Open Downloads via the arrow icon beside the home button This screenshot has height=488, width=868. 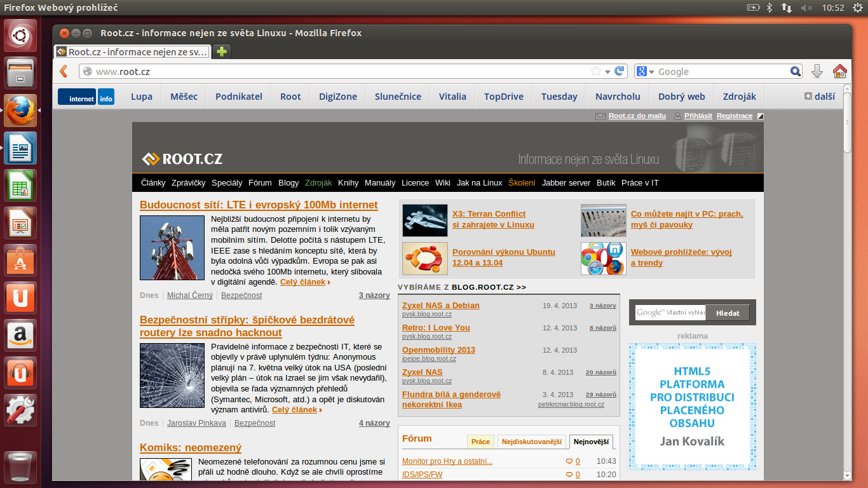click(x=817, y=71)
